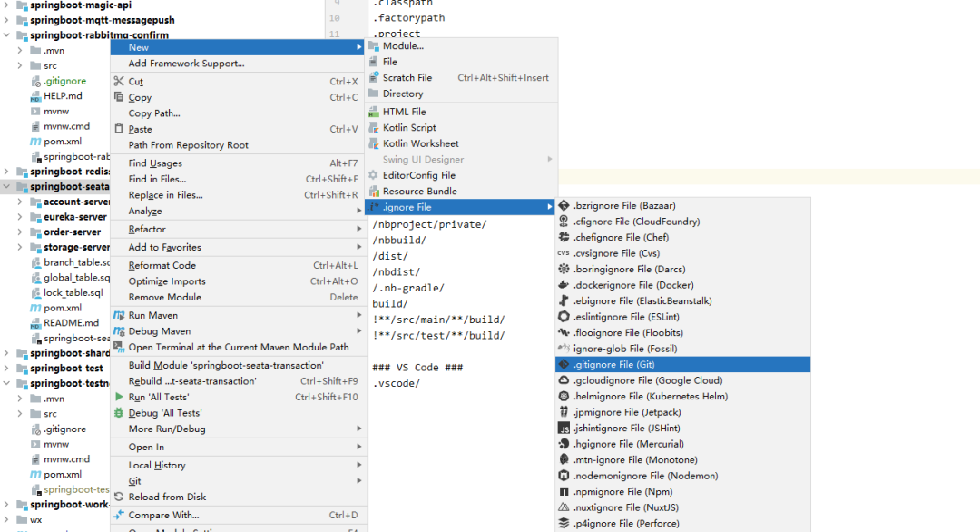This screenshot has height=532, width=980.
Task: Collapse the springboot-rabbitmq-confirm module
Action: [x=6, y=35]
